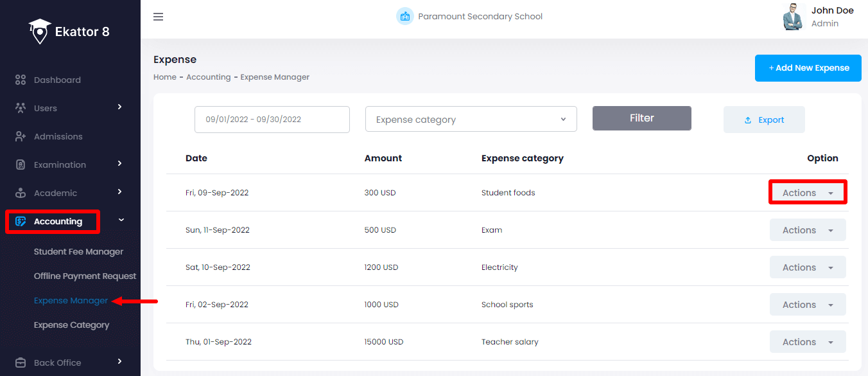Click the Dashboard grid icon
This screenshot has width=868, height=376.
pyautogui.click(x=21, y=80)
